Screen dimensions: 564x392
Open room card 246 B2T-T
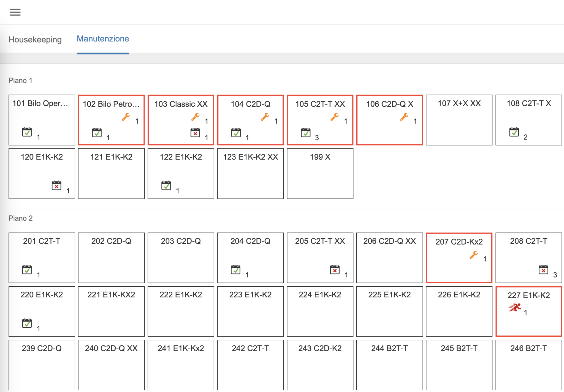529,365
